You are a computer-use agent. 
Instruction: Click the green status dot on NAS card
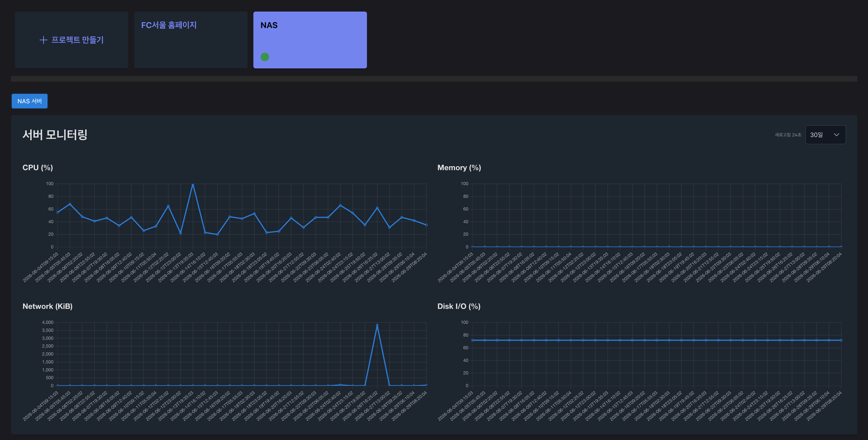pyautogui.click(x=265, y=57)
